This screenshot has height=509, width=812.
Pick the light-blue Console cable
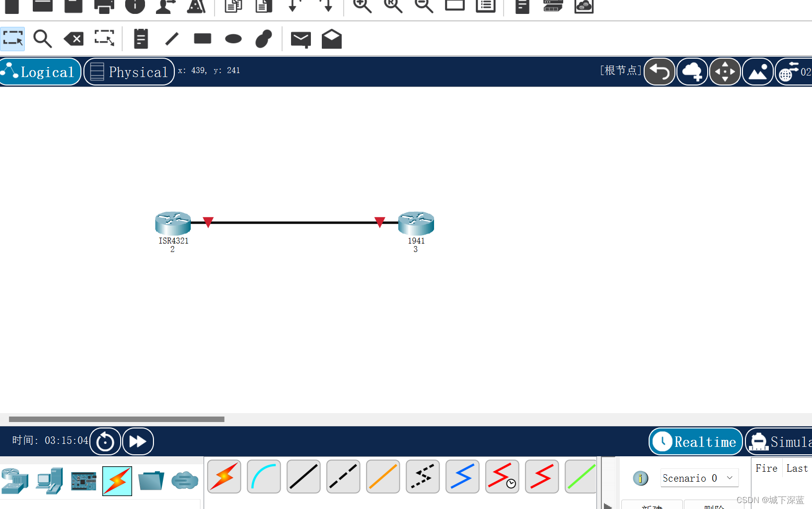[x=264, y=477]
